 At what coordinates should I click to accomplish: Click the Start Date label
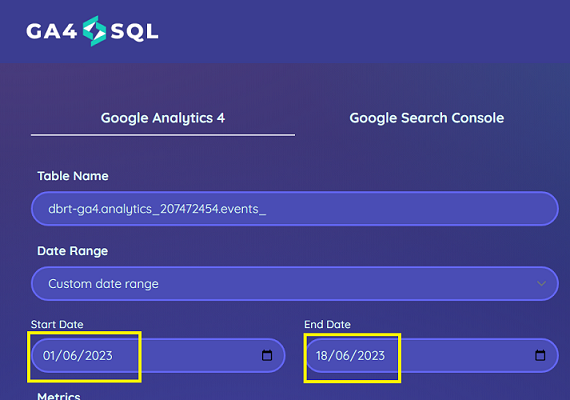57,324
